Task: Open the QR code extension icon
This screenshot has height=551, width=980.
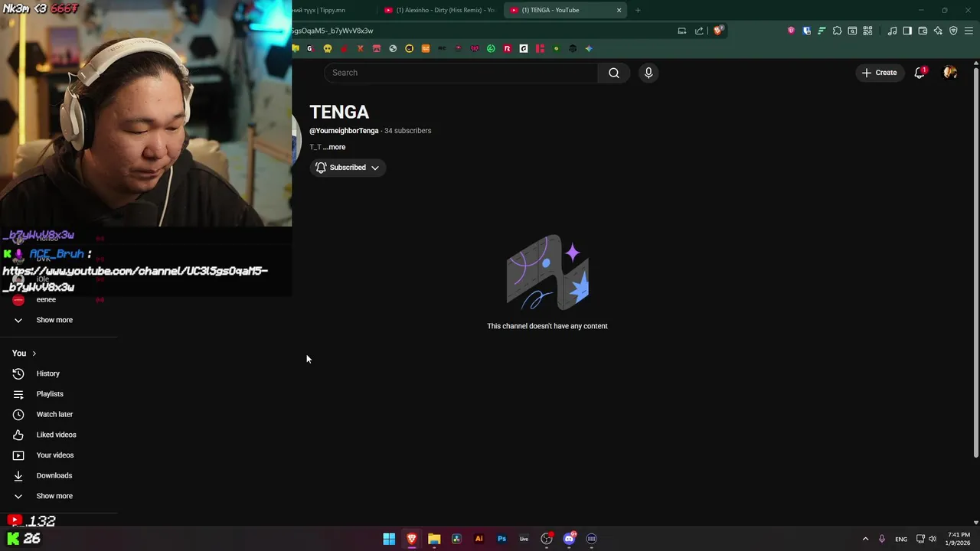Action: tap(867, 31)
